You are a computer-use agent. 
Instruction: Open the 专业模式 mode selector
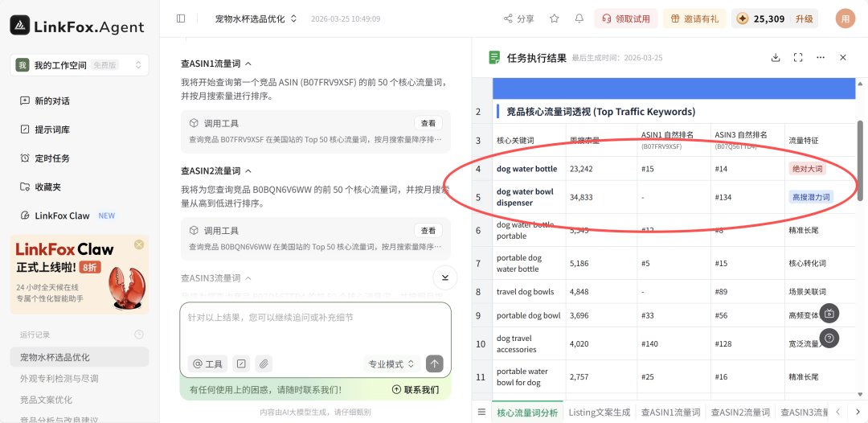pyautogui.click(x=391, y=363)
